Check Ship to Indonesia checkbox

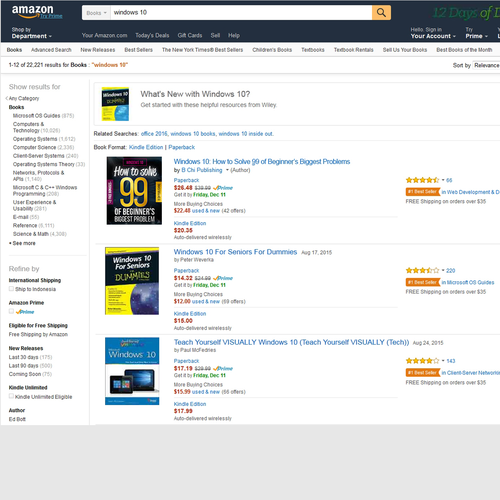point(11,289)
